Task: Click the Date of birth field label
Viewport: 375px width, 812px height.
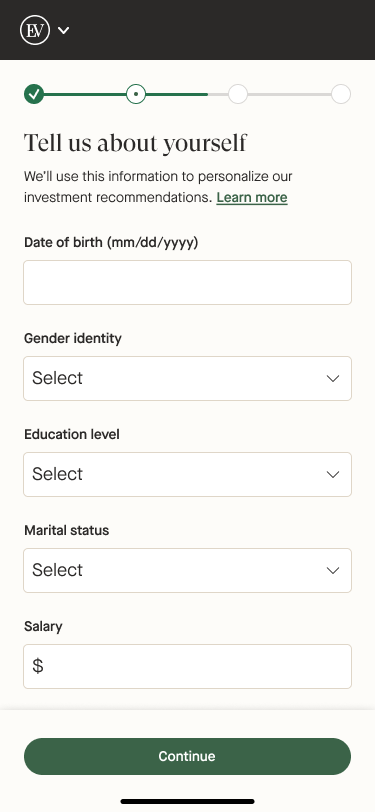Action: pos(111,242)
